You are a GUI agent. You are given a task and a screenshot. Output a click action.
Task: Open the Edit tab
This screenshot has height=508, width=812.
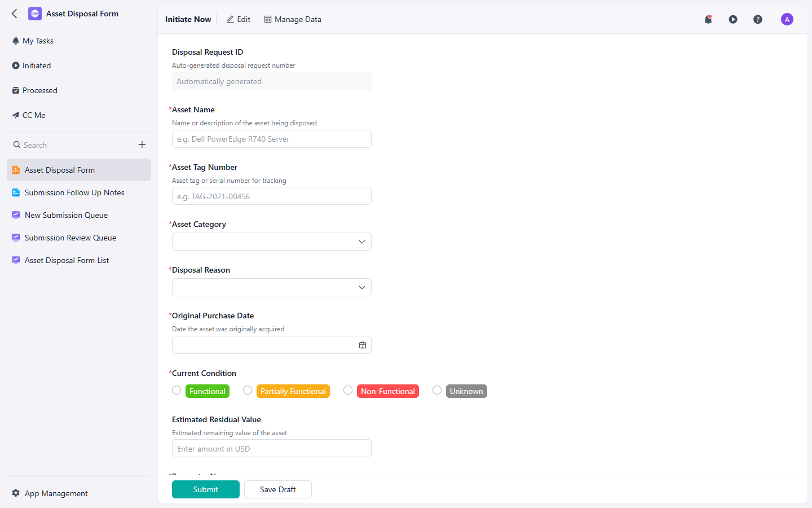pos(239,19)
